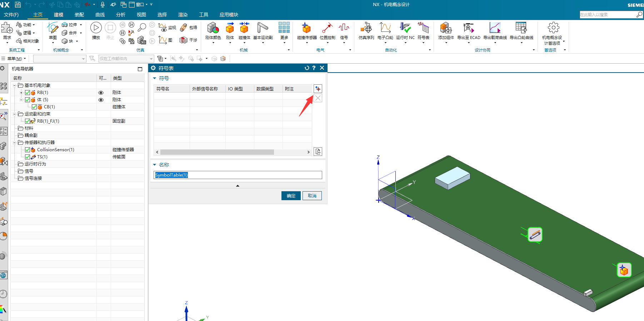Image resolution: width=644 pixels, height=321 pixels.
Task: Toggle visibility eye for 体 (5)
Action: tap(101, 100)
